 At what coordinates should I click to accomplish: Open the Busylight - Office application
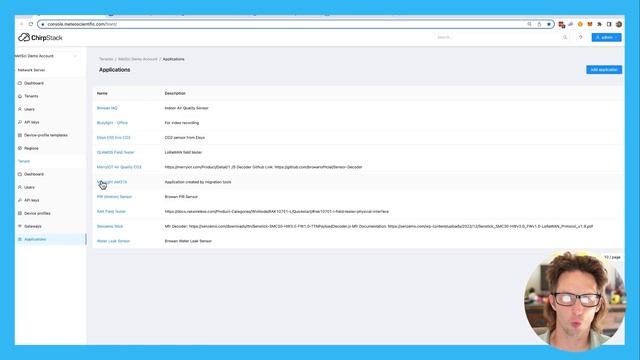click(112, 123)
